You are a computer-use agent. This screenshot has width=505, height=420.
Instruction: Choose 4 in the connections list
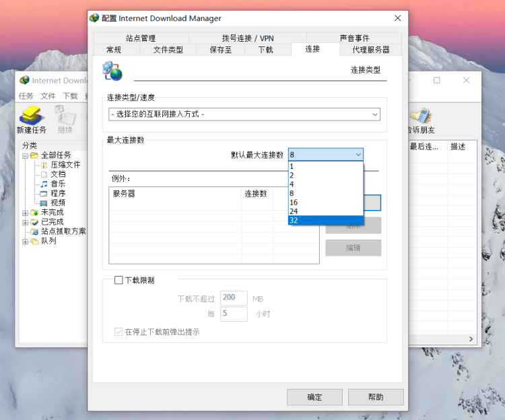(x=326, y=184)
